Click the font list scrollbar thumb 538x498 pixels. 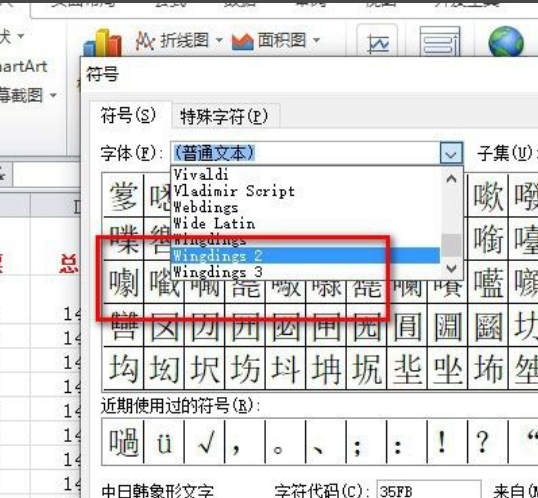[x=452, y=245]
